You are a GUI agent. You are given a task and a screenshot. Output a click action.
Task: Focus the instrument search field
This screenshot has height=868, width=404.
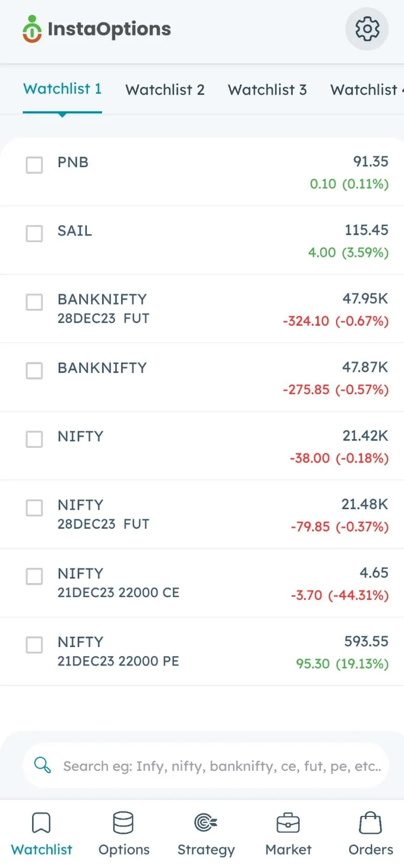point(206,765)
